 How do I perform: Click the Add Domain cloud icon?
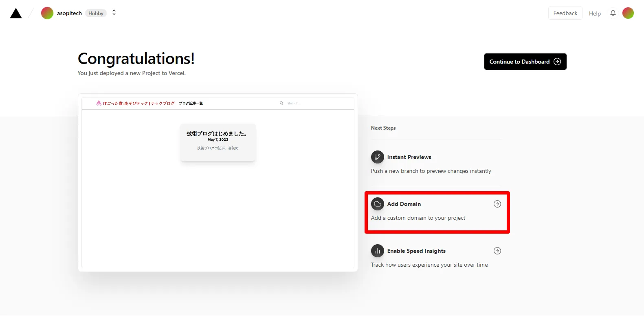378,204
